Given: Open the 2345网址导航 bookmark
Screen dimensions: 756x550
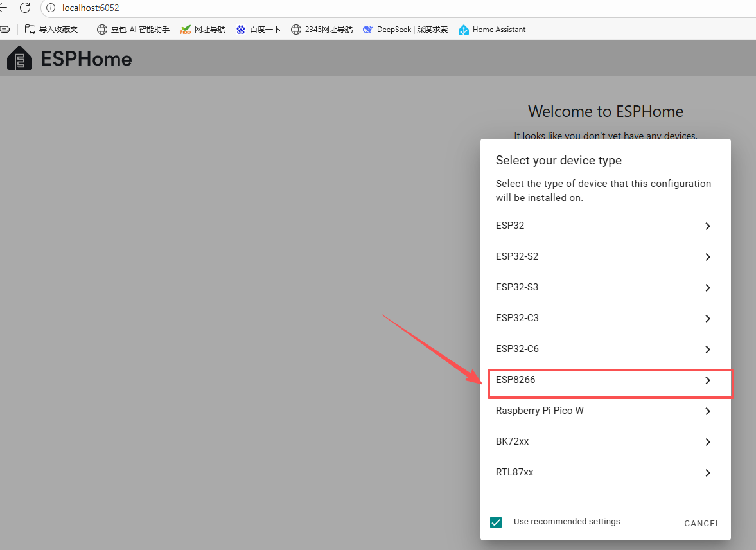Looking at the screenshot, I should tap(322, 30).
